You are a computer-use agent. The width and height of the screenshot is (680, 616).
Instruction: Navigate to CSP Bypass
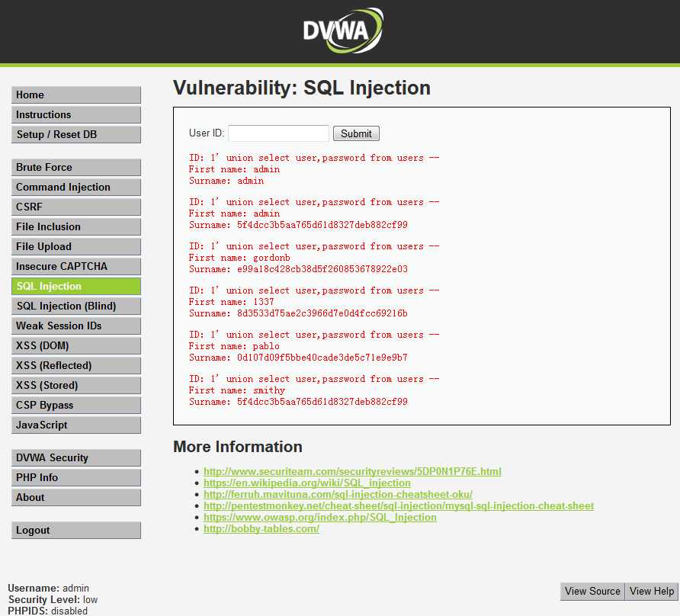tap(76, 405)
